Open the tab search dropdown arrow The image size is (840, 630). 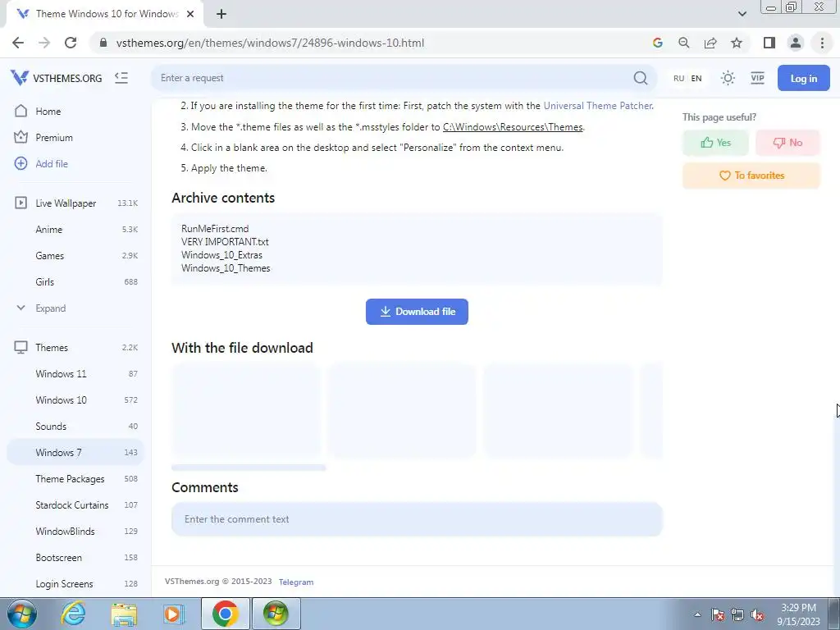tap(742, 14)
